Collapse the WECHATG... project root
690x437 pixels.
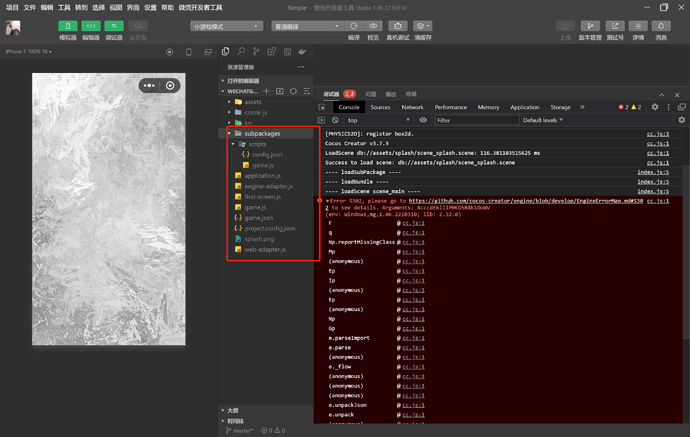(239, 91)
